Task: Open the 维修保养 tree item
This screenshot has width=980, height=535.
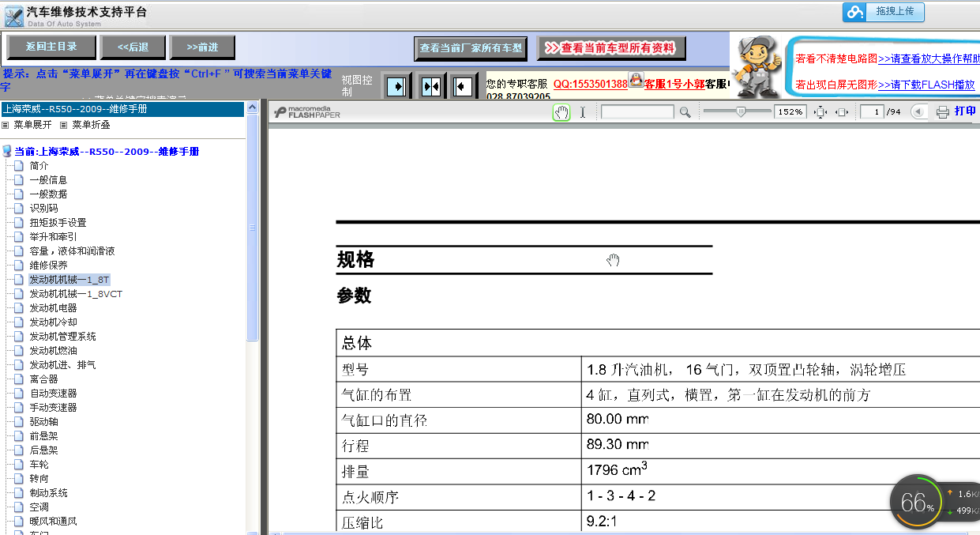Action: (48, 266)
